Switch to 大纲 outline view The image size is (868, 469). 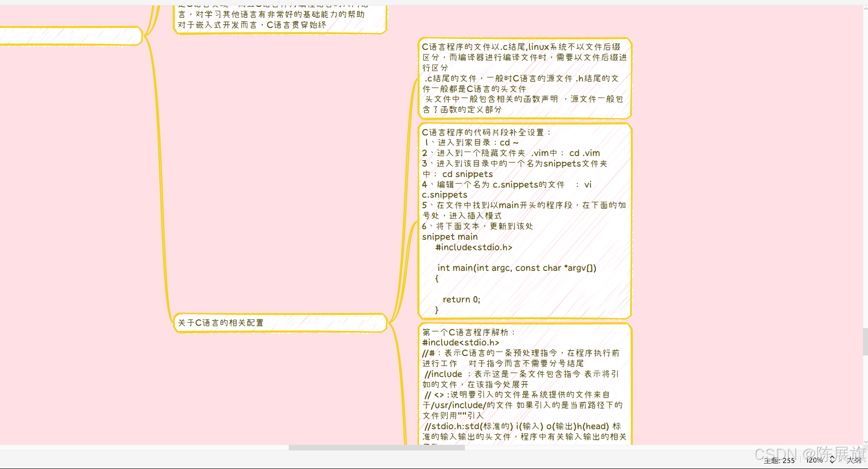pyautogui.click(x=854, y=460)
